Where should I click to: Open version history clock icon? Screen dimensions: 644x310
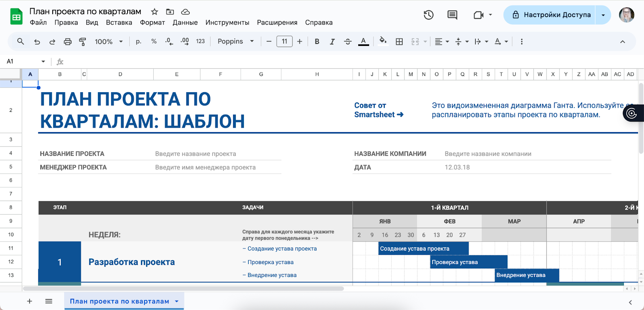click(x=429, y=15)
